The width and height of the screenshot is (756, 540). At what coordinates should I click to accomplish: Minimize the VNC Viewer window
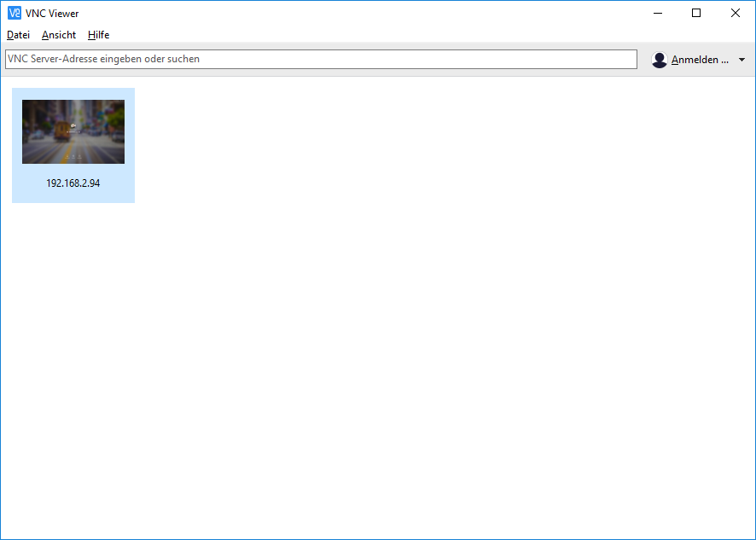tap(657, 13)
